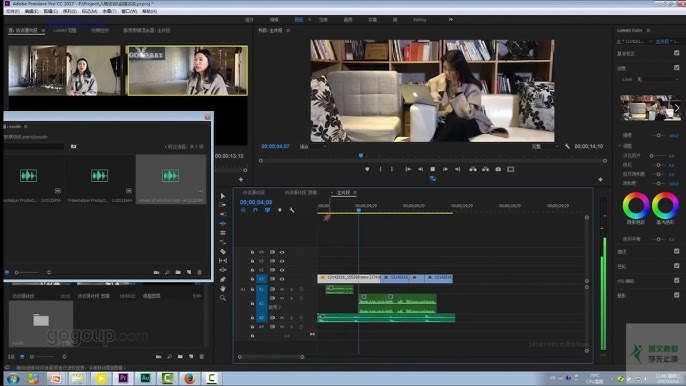This screenshot has width=686, height=386.
Task: Toggle lock on track V2
Action: coord(252,270)
